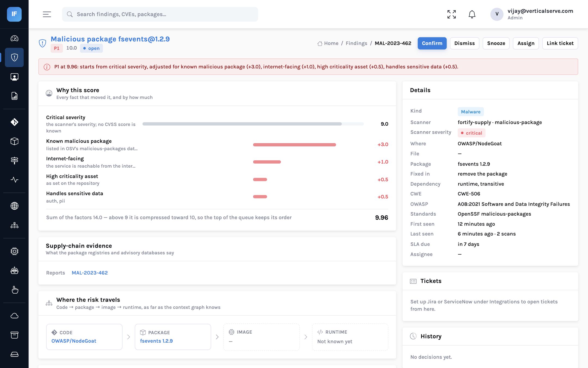Open the shield findings icon in sidebar
588x368 pixels.
pos(14,58)
